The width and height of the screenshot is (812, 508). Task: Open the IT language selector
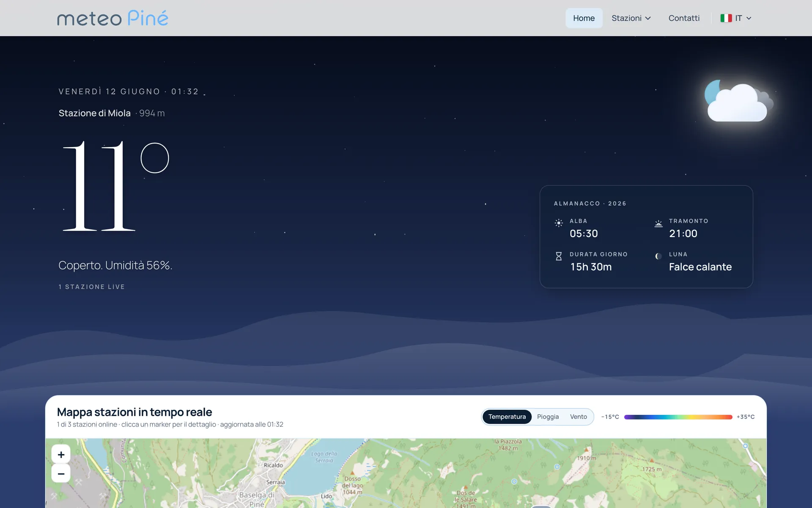point(736,18)
